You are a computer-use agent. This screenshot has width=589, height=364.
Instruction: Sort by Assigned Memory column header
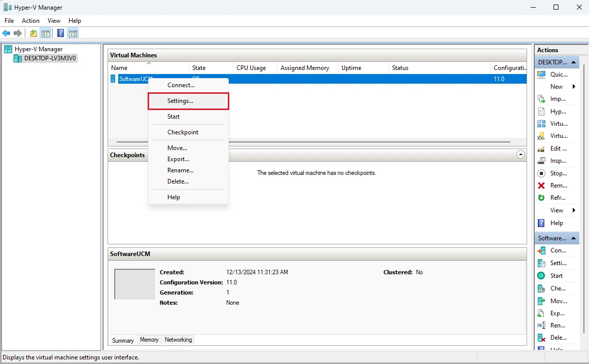tap(307, 68)
